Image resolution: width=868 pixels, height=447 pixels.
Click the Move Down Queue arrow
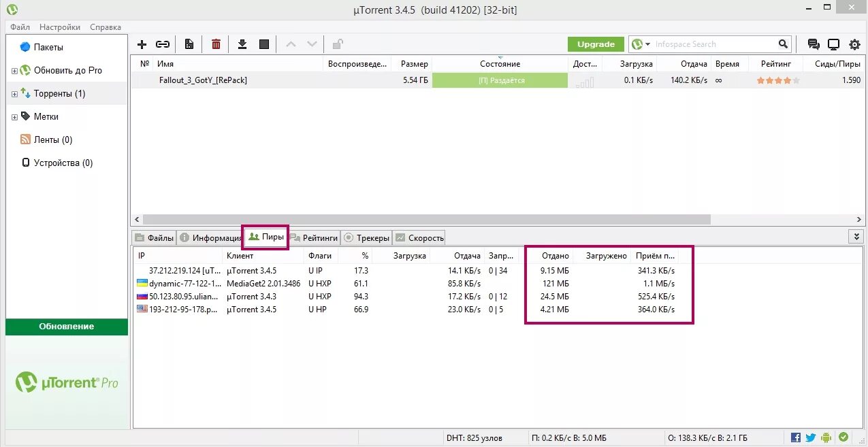tap(312, 44)
